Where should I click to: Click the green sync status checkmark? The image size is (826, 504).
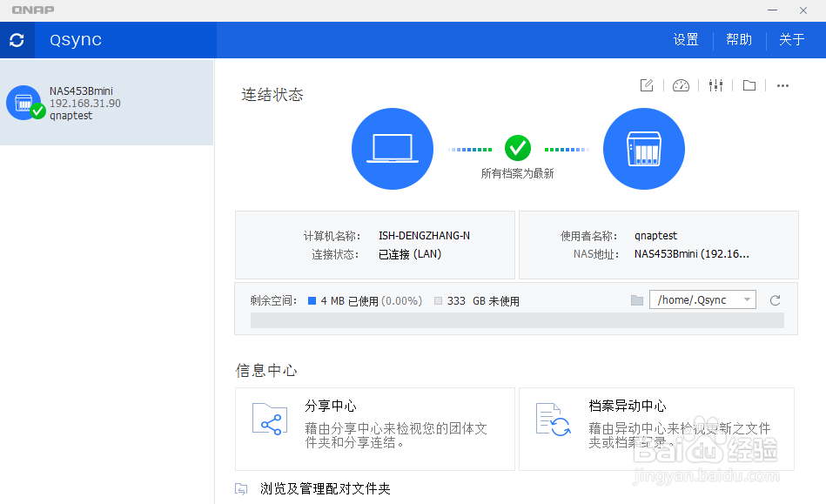coord(518,149)
